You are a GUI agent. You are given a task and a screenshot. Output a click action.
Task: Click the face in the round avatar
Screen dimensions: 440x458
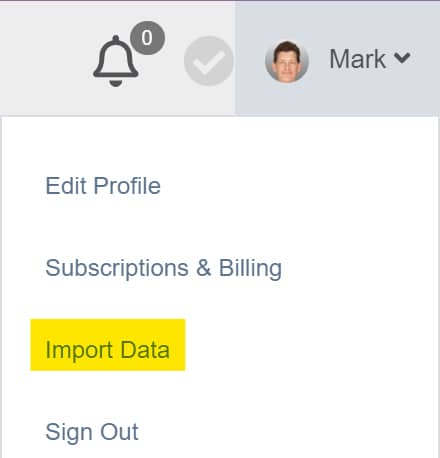(x=287, y=63)
